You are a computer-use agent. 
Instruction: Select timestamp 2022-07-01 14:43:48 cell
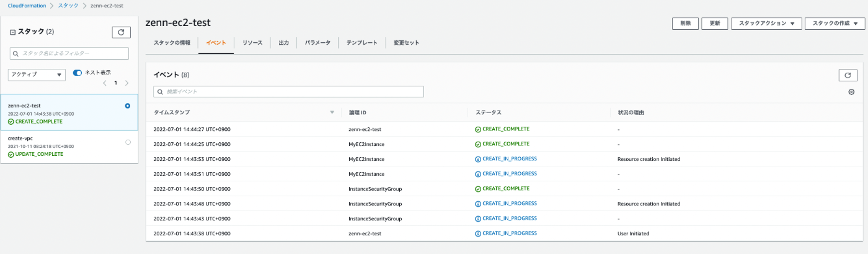(192, 204)
